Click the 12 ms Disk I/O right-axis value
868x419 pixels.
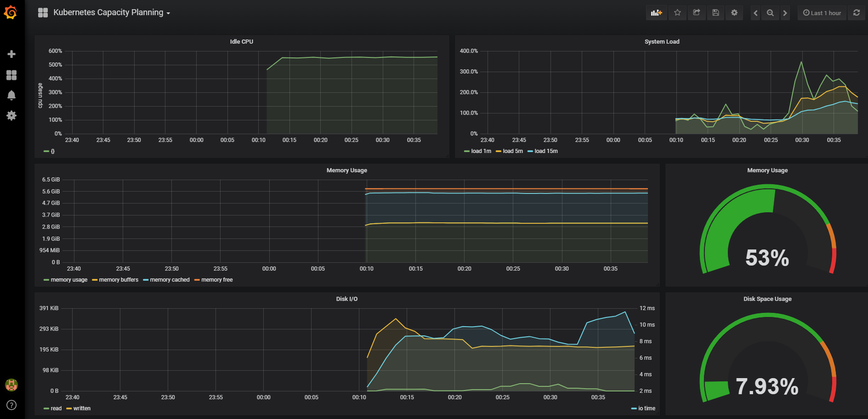[x=647, y=308]
